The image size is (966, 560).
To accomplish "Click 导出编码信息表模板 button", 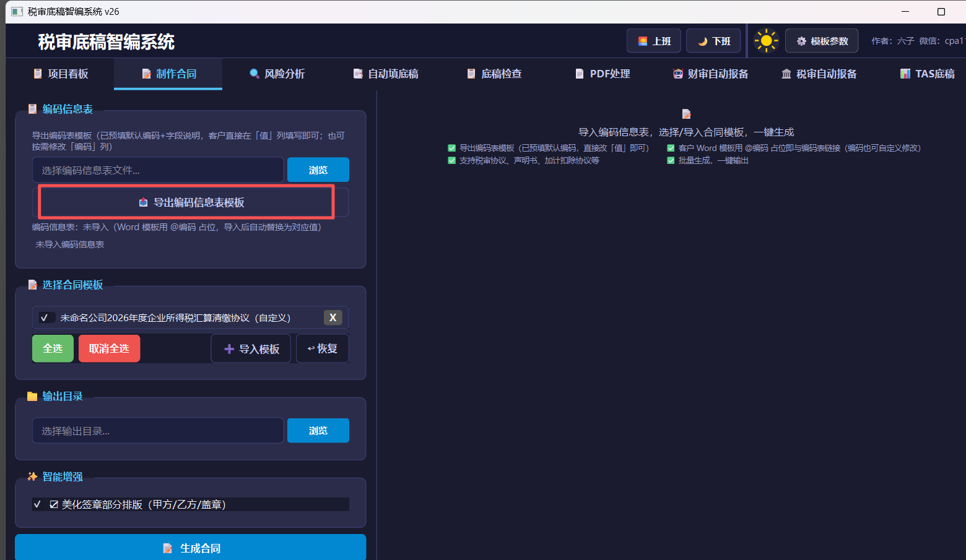I will pos(191,202).
